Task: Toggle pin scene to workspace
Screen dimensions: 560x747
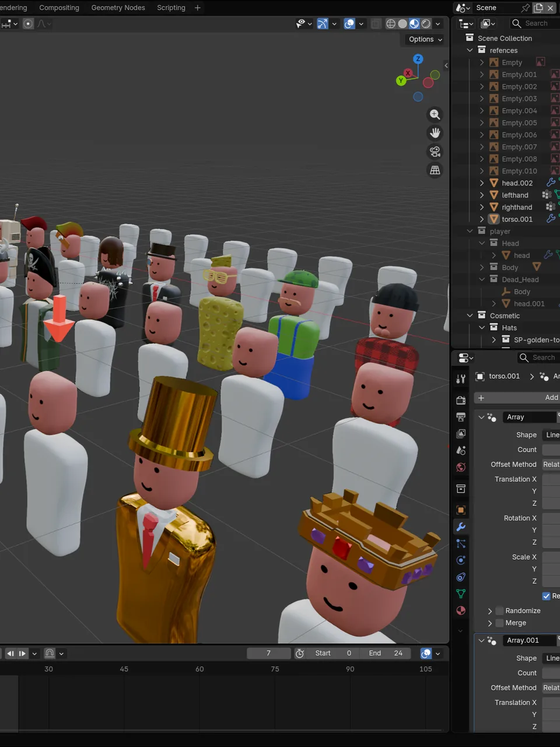Action: (x=525, y=8)
